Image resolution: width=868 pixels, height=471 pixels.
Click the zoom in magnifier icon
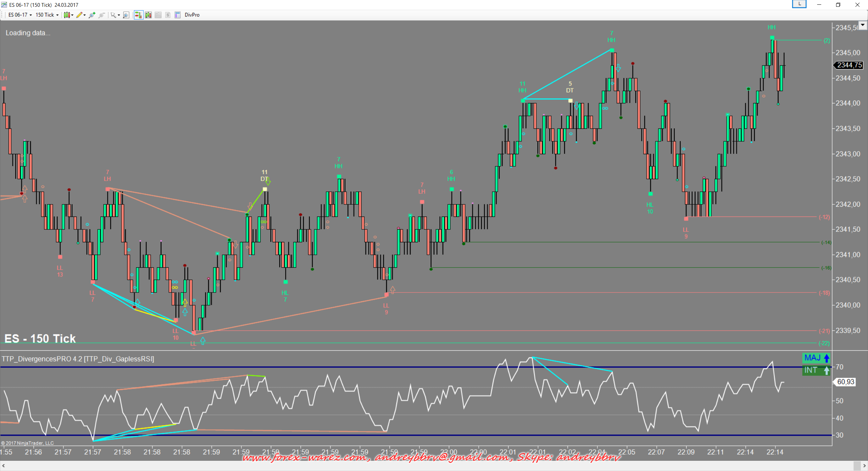pyautogui.click(x=92, y=15)
